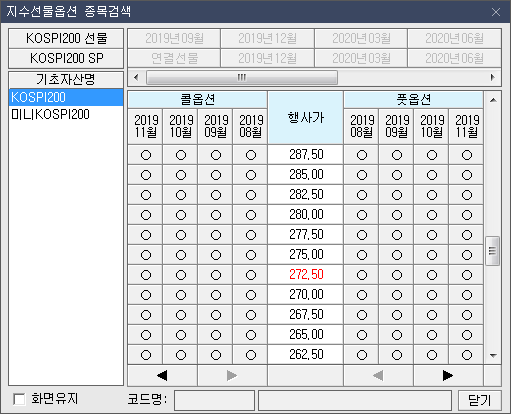The image size is (511, 414).
Task: Click call option 2019 10월 column header
Action: pyautogui.click(x=181, y=126)
